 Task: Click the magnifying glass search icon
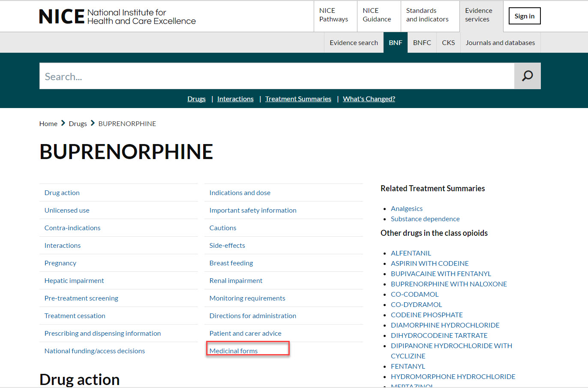coord(527,76)
